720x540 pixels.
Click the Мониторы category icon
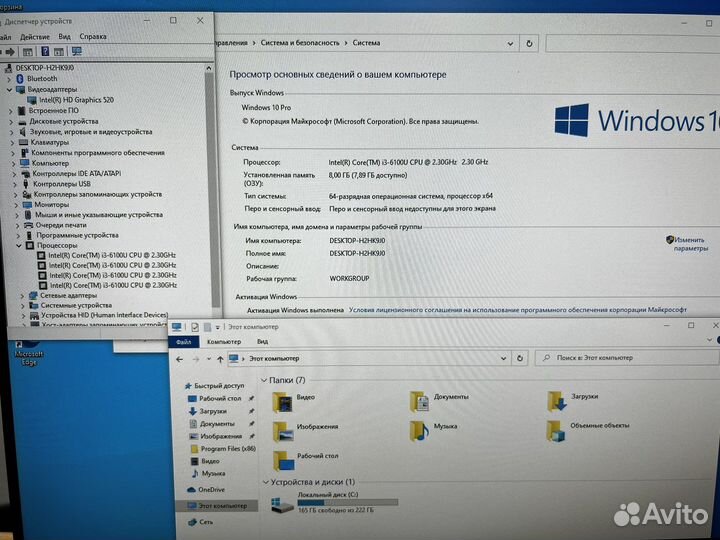[x=28, y=205]
